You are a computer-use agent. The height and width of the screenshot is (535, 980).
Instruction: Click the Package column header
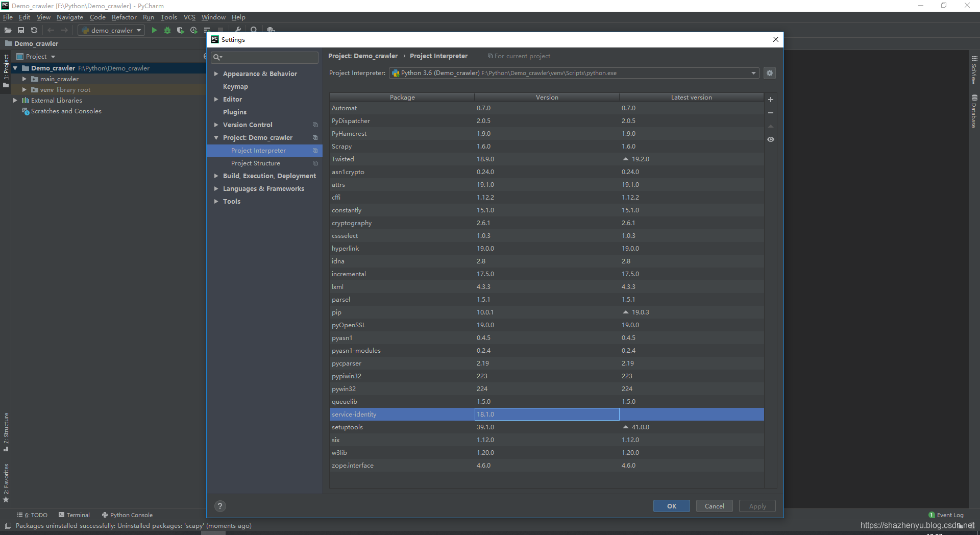click(x=402, y=97)
